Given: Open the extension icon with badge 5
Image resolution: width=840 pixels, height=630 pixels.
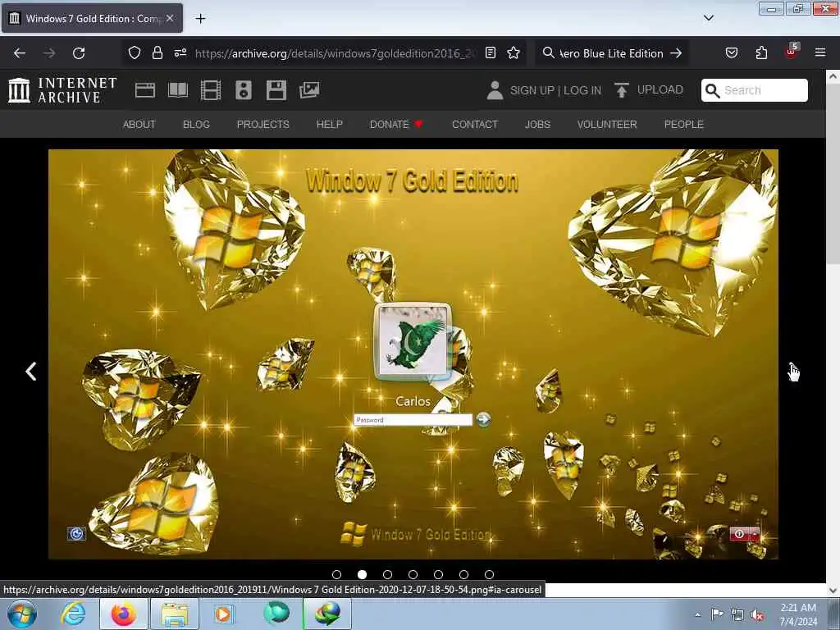Looking at the screenshot, I should pos(792,52).
